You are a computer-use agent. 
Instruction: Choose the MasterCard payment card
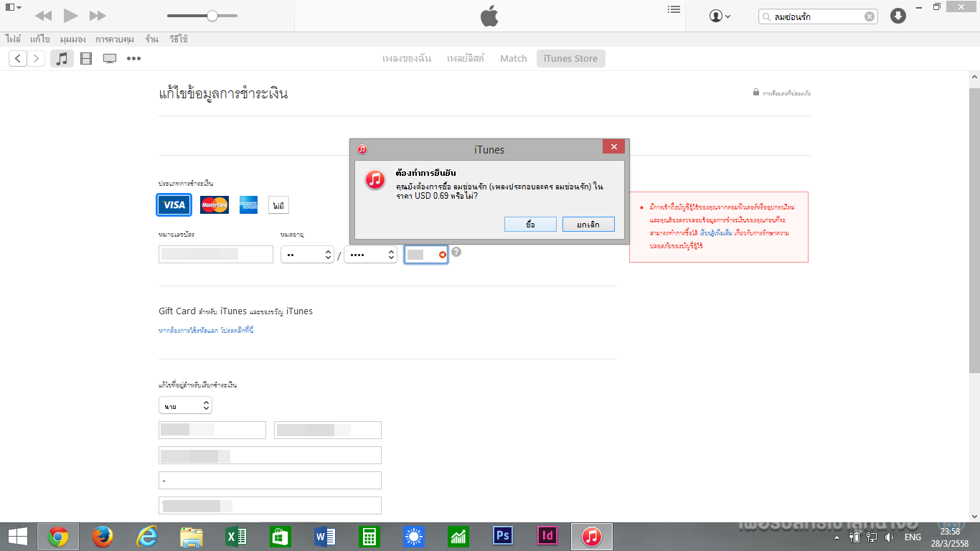pyautogui.click(x=214, y=205)
